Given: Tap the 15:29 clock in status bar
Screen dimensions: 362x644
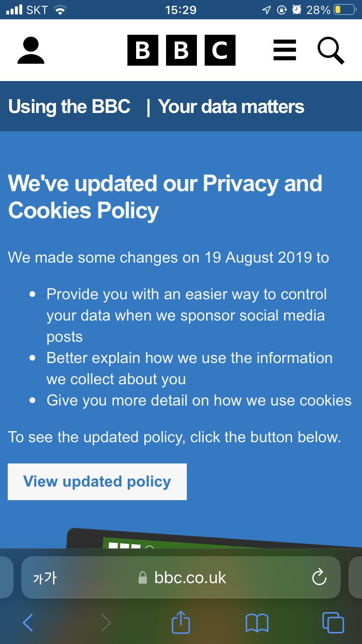Looking at the screenshot, I should point(181,10).
